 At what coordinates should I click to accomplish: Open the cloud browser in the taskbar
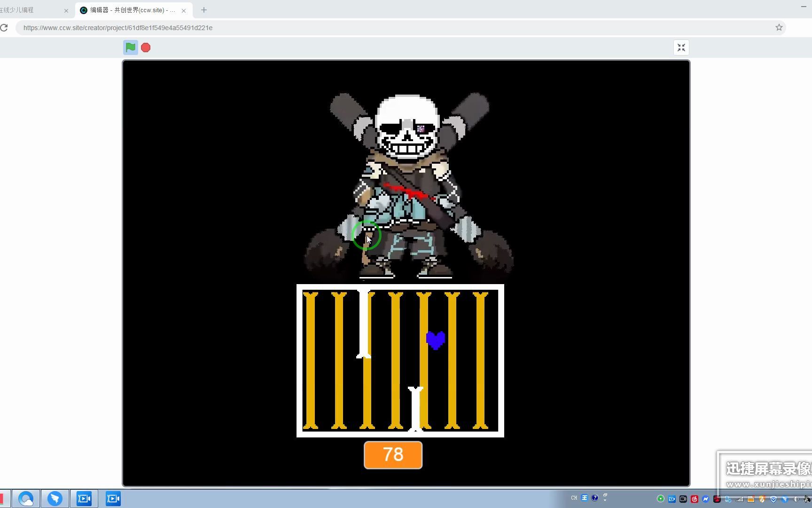point(26,499)
